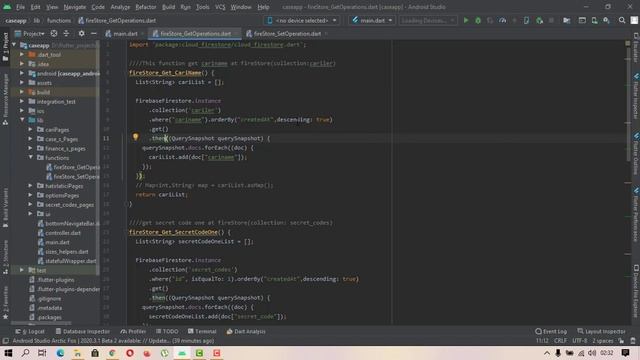Start debugging with the green bug icon

click(478, 20)
